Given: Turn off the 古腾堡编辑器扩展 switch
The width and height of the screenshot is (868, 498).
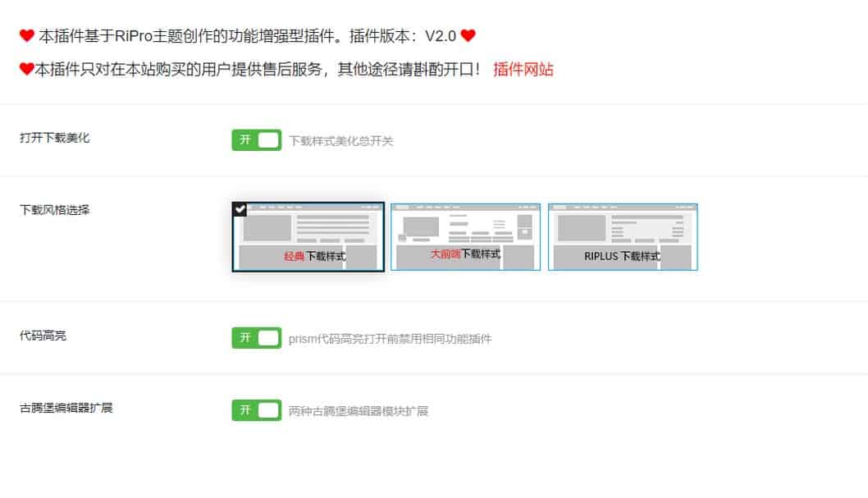Looking at the screenshot, I should (x=256, y=410).
